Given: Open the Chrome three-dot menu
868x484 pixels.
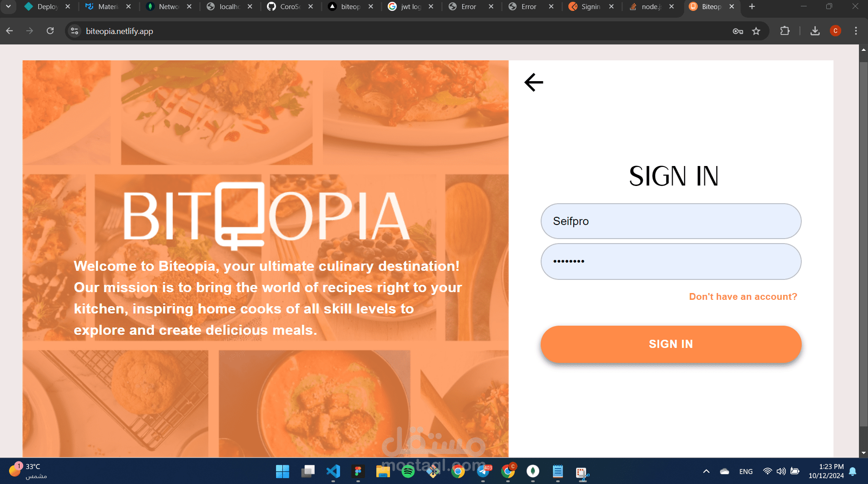Looking at the screenshot, I should [856, 31].
